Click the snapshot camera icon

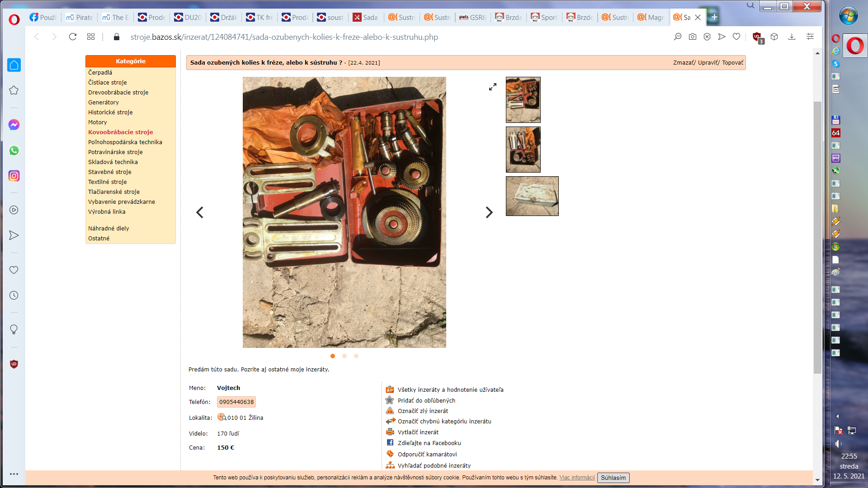[692, 37]
